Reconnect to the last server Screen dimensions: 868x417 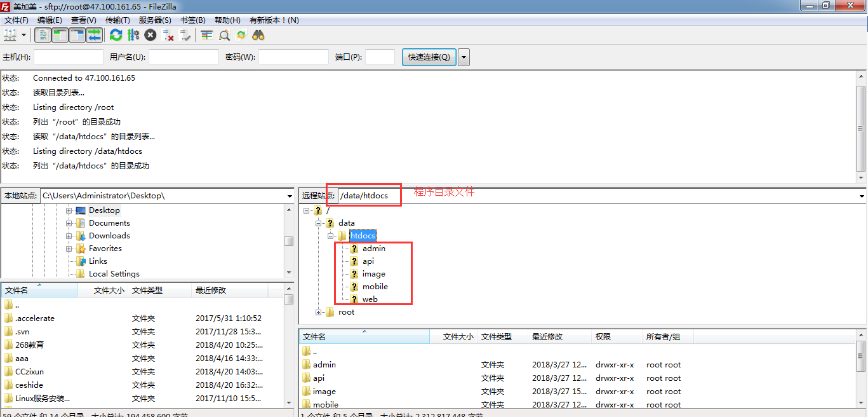pyautogui.click(x=185, y=35)
